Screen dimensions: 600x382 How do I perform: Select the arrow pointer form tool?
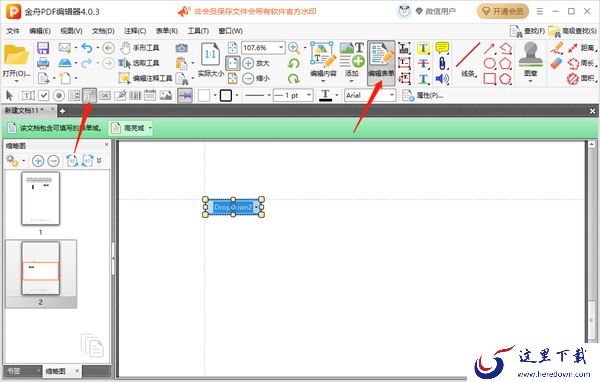[x=10, y=95]
